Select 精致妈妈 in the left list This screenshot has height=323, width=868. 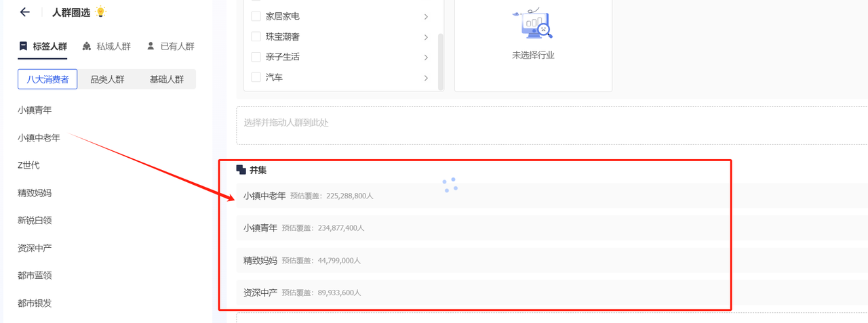(x=35, y=193)
